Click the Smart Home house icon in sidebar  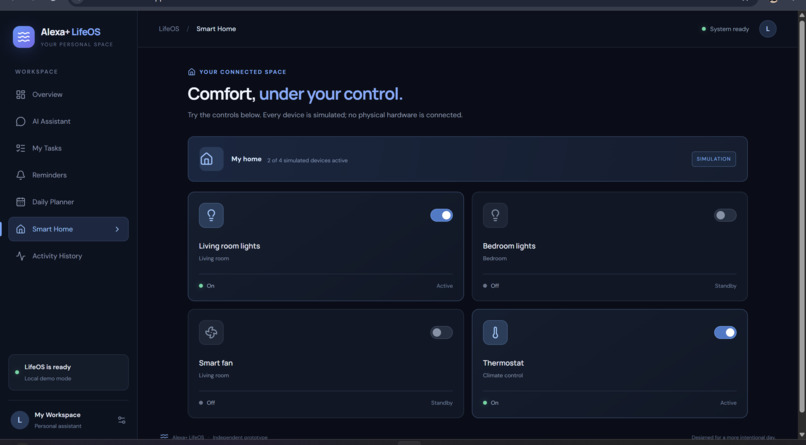(21, 229)
